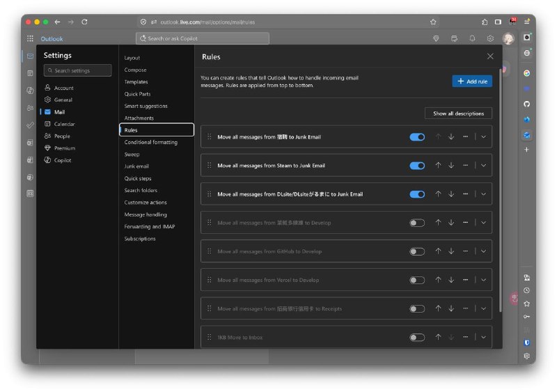Open Quick steps settings
Screen dimensions: 557x392
click(137, 178)
